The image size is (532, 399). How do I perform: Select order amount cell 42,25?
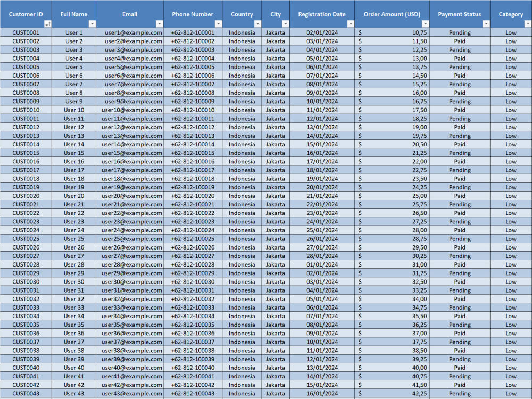pos(392,394)
